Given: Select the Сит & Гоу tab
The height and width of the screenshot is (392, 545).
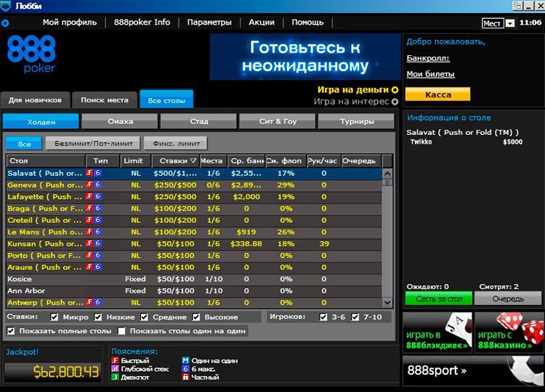Looking at the screenshot, I should click(278, 121).
